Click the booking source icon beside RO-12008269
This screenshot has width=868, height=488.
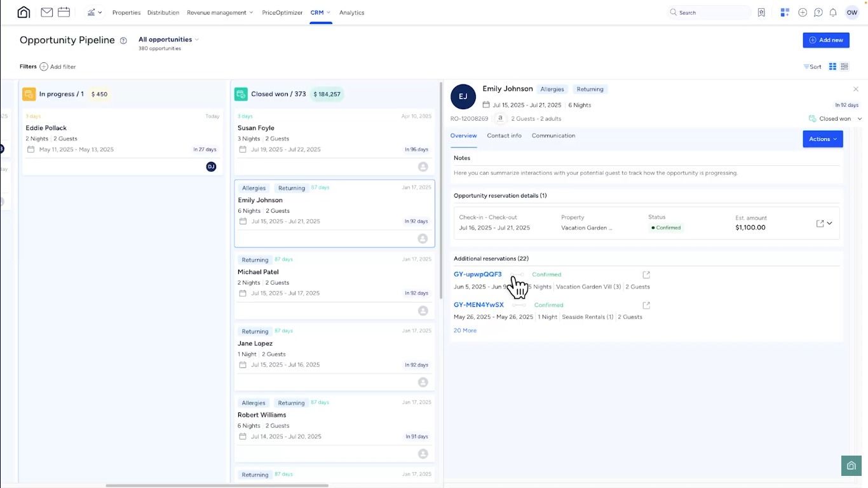pyautogui.click(x=500, y=118)
